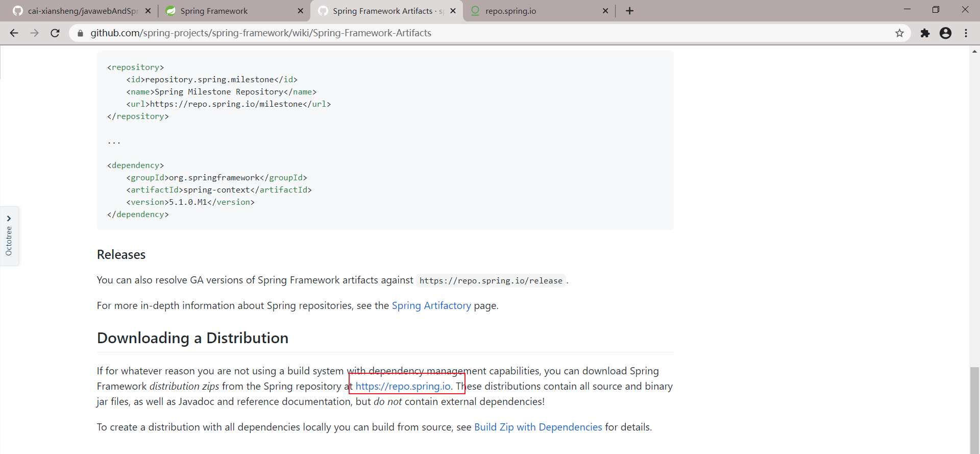Image resolution: width=980 pixels, height=454 pixels.
Task: Open the Chrome three-dot menu
Action: pyautogui.click(x=966, y=33)
